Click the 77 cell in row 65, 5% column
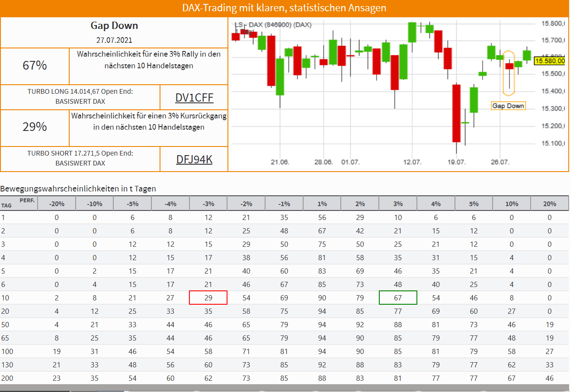570x392 pixels. (474, 338)
